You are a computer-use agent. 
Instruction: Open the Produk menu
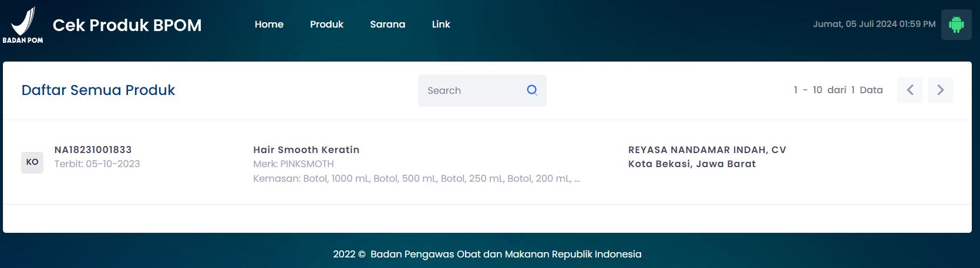(326, 24)
